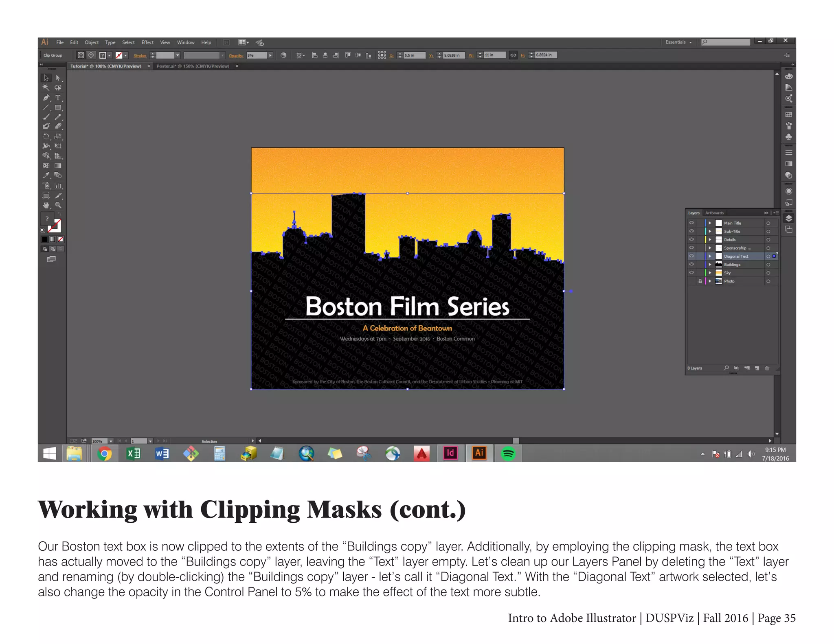Open the Essentials workspace dropdown

tap(678, 42)
